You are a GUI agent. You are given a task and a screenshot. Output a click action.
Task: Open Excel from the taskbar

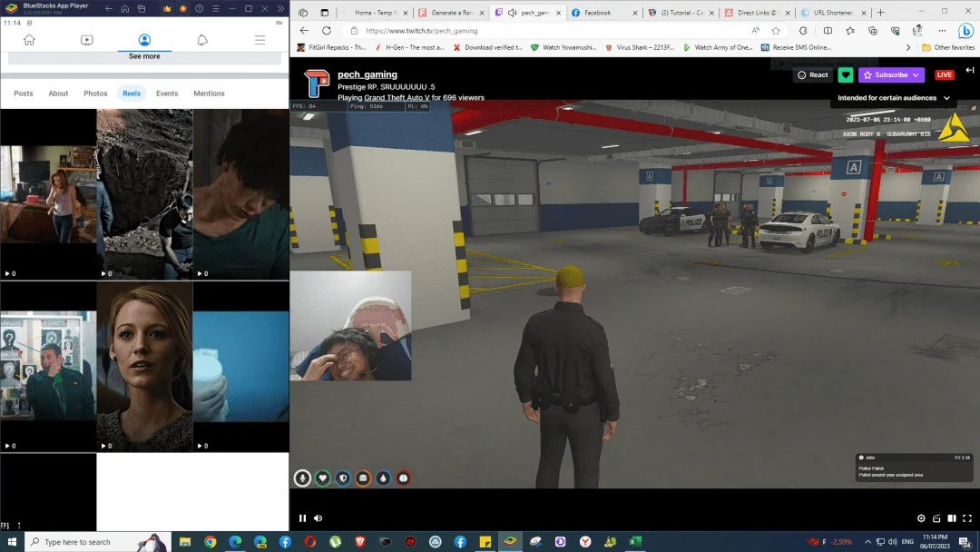click(635, 541)
